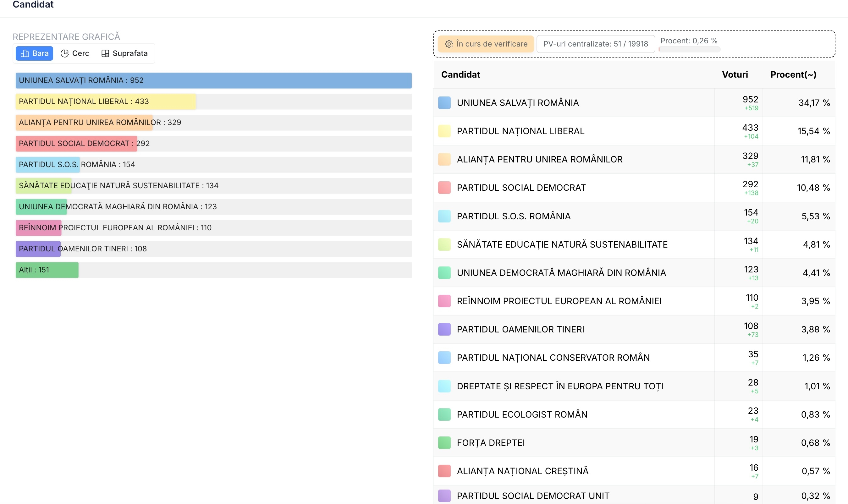The image size is (848, 504).
Task: Click the ALIANȚA PENTRU UNIREA ROMÂNILOR : 329 bar
Action: [x=213, y=123]
